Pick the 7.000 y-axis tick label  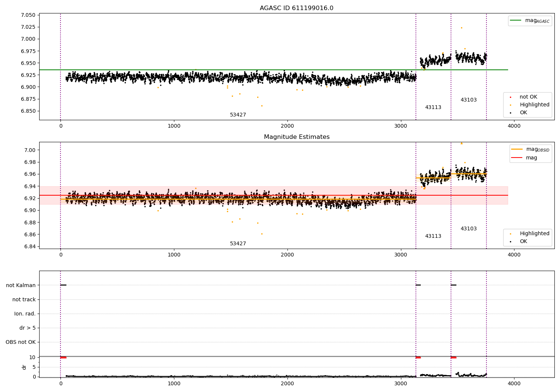coord(28,39)
